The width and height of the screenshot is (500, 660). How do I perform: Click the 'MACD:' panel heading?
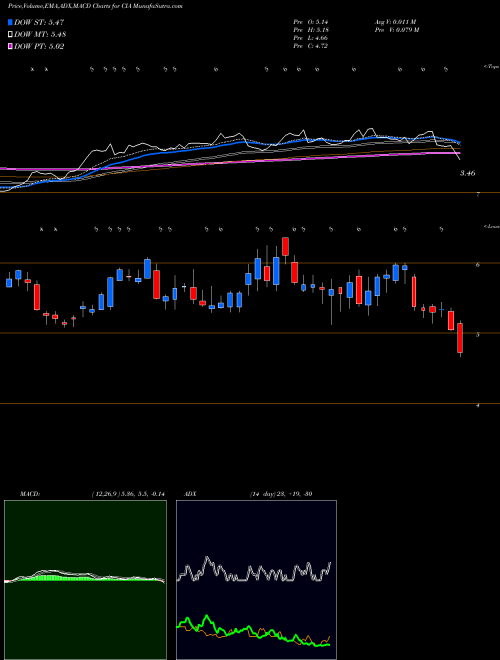[x=29, y=494]
